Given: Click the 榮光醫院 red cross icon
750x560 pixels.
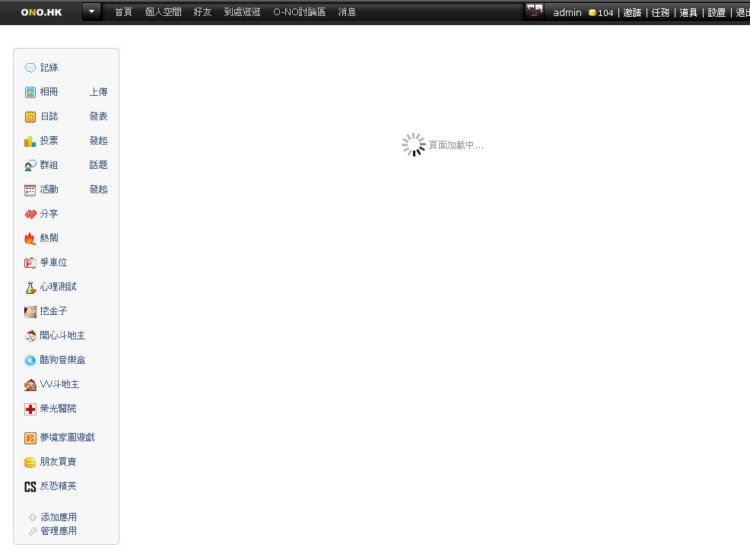Looking at the screenshot, I should click(x=30, y=409).
